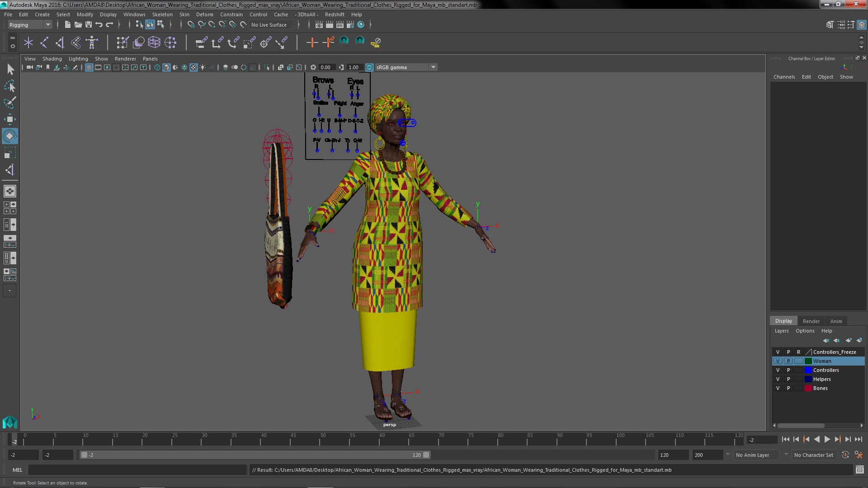
Task: Click the playback end time field 120
Action: click(x=673, y=455)
